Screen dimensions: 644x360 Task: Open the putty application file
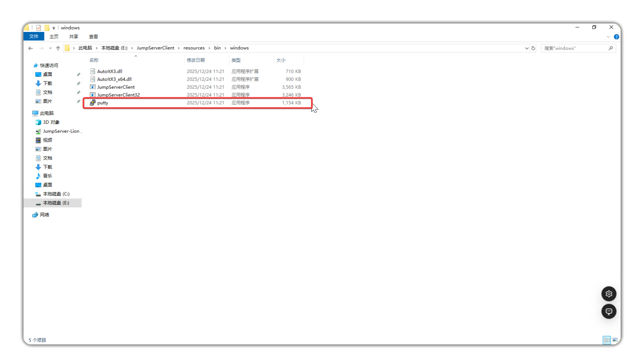[x=103, y=103]
